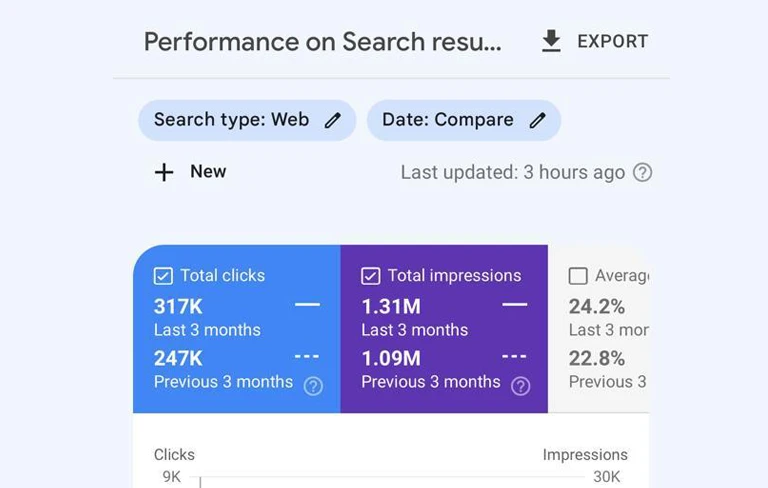768x488 pixels.
Task: Click the Performance on Search results title
Action: click(323, 42)
